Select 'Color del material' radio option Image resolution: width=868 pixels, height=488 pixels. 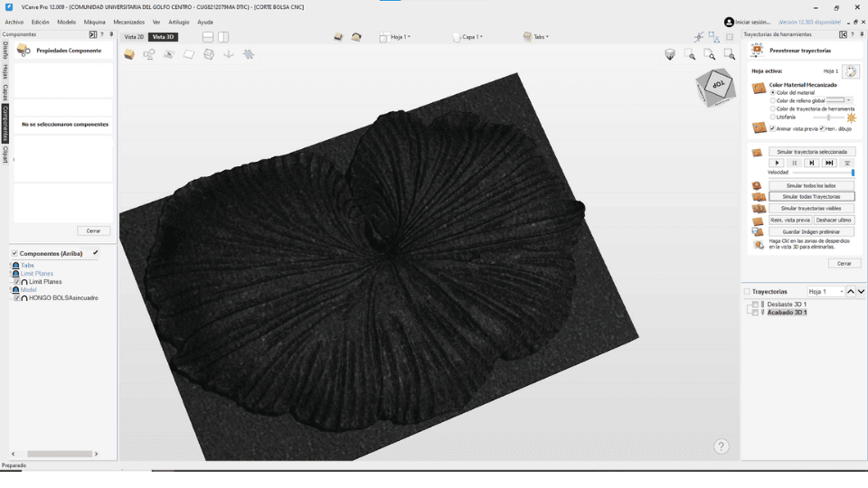coord(772,92)
